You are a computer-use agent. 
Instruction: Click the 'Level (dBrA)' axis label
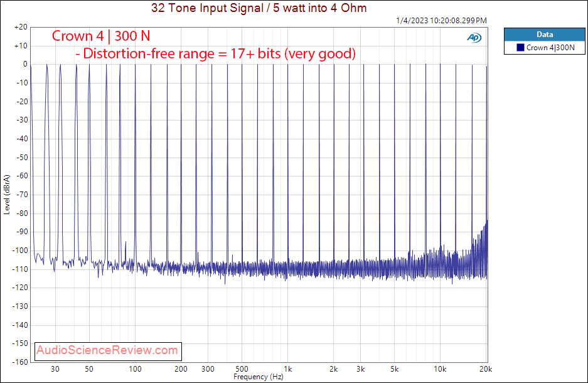(x=6, y=194)
